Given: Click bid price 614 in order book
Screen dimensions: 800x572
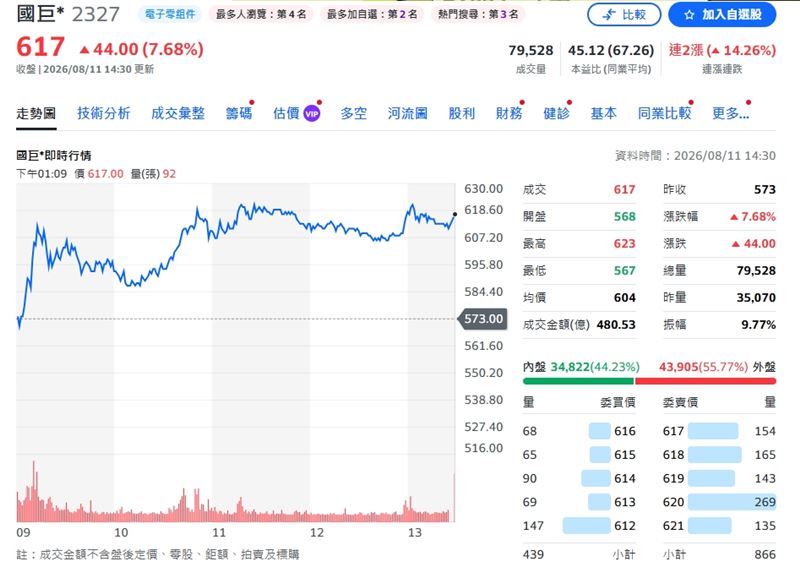Looking at the screenshot, I should coord(625,479).
